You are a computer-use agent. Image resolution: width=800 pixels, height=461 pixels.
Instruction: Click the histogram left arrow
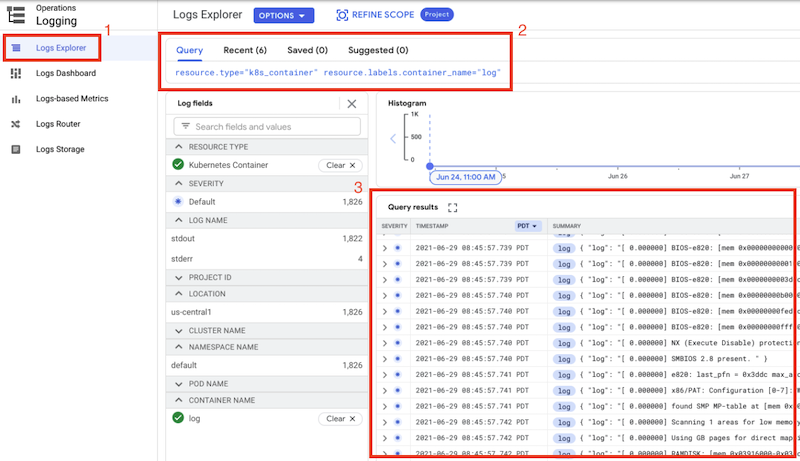393,138
